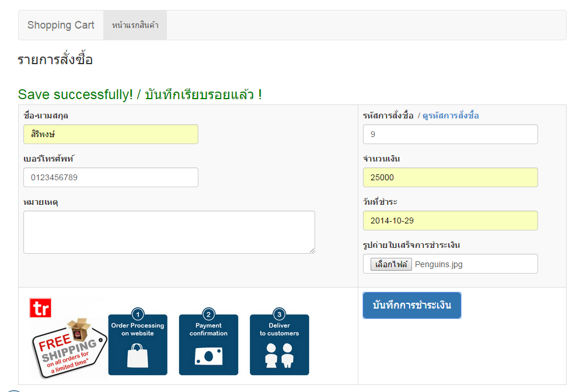Screen dimensions: 576x392
Task: Focus the ชื่อ-นามสกุล name field
Action: [x=111, y=134]
